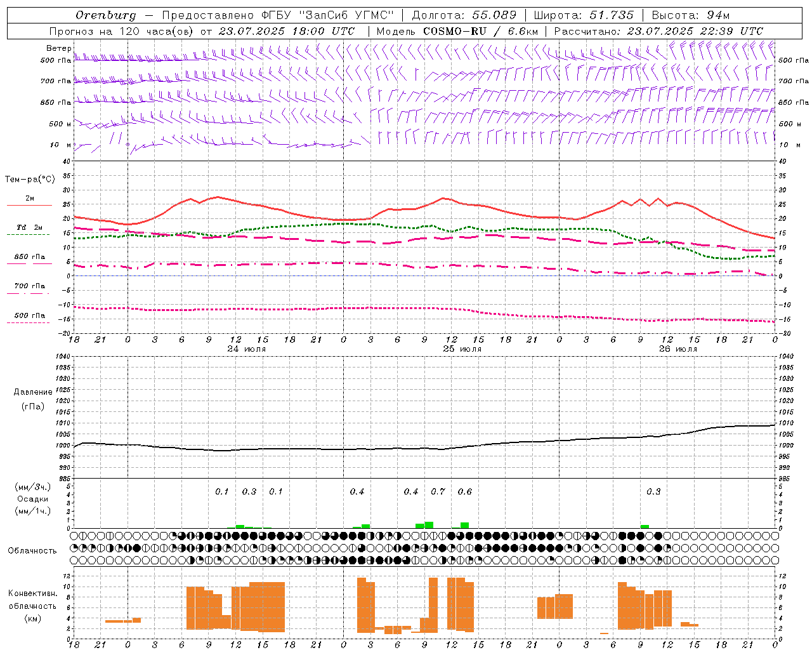The image size is (812, 650).
Task: Click the dashed line sample under Td 2м
Action: (x=28, y=234)
